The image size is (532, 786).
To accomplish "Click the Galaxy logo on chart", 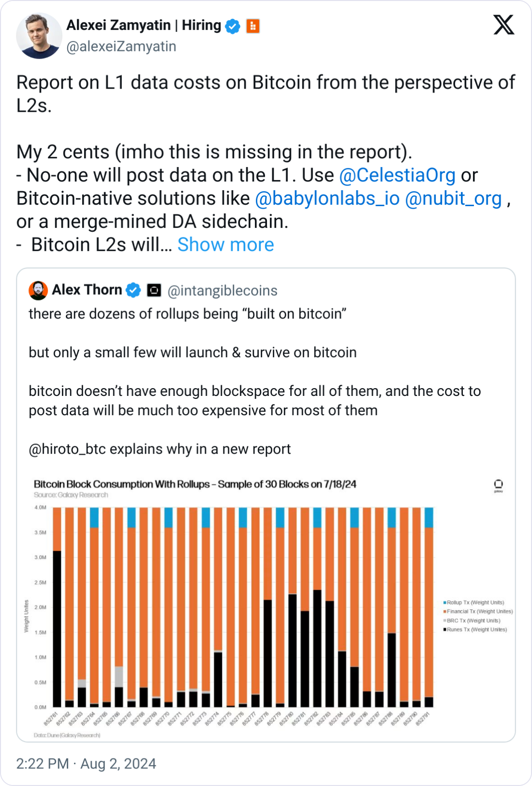I will coord(498,485).
